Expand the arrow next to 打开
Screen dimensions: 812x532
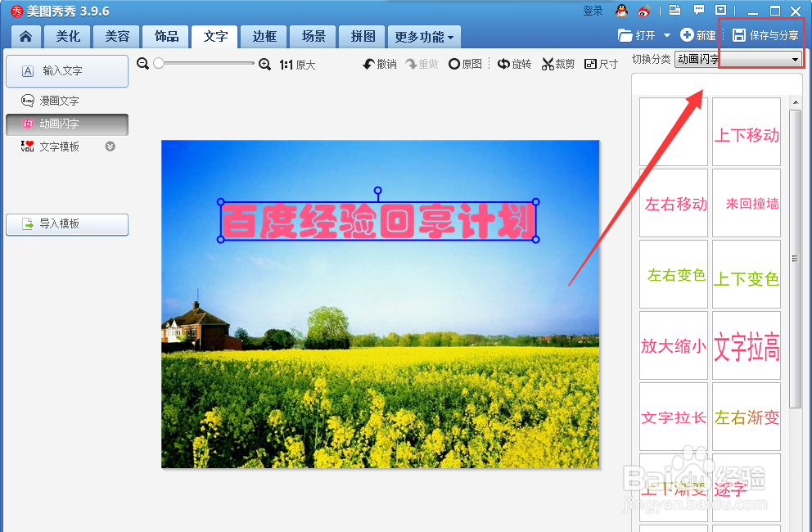click(x=667, y=35)
